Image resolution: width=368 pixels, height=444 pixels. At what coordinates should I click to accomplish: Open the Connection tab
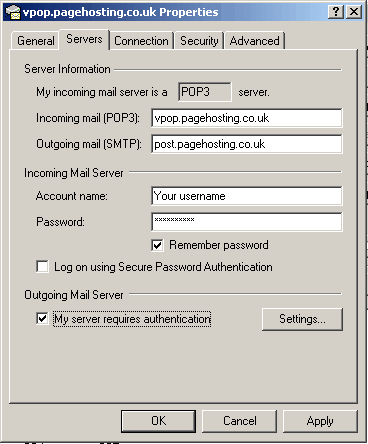click(x=141, y=41)
